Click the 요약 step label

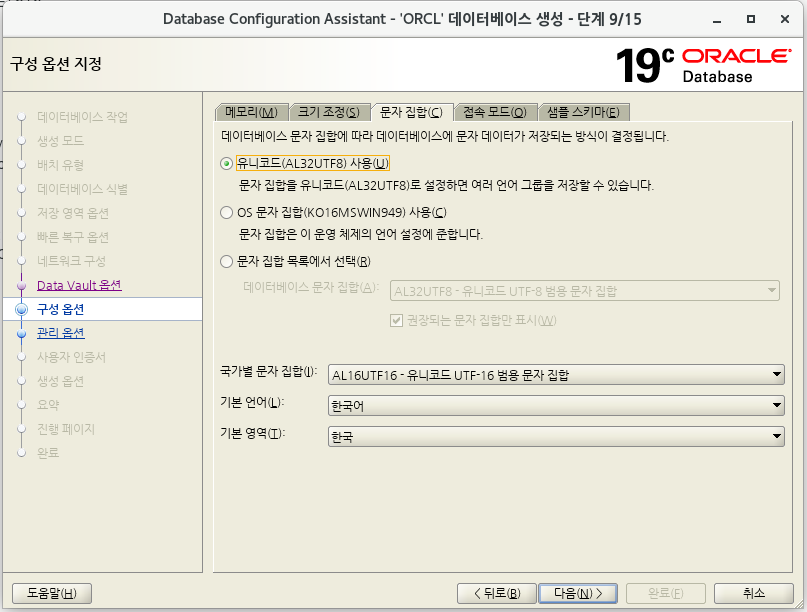(x=48, y=405)
